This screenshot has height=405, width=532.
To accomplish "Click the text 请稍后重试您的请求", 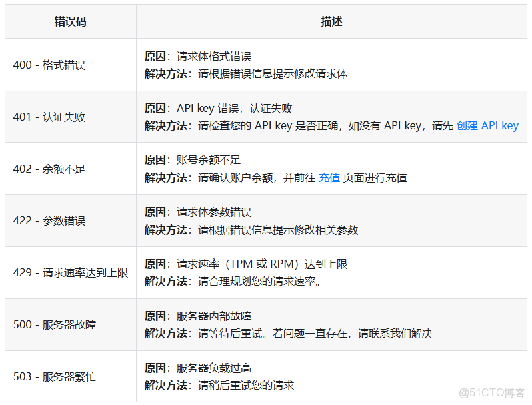I will click(246, 385).
